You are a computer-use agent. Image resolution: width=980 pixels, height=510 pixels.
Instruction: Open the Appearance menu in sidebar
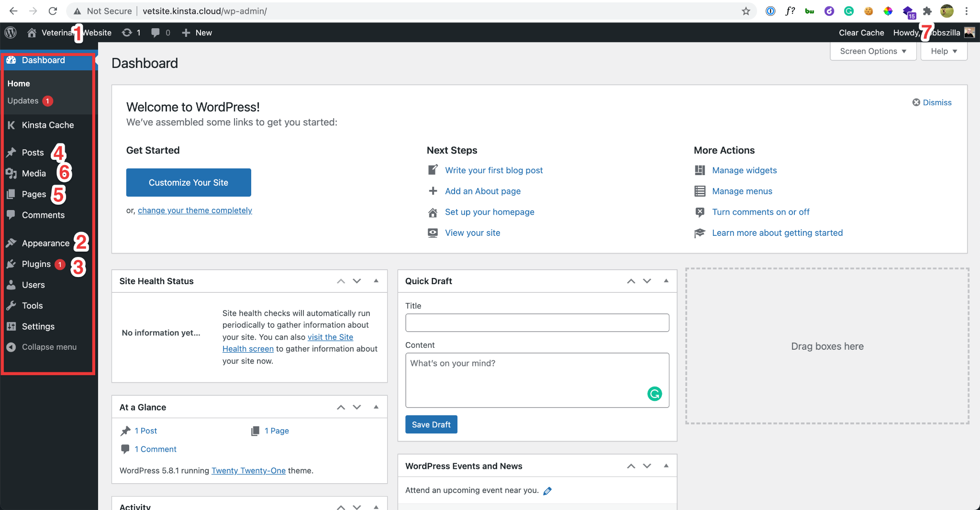[x=45, y=243]
